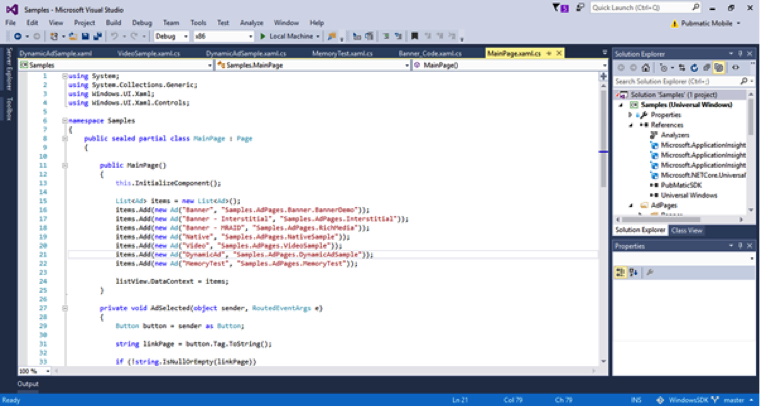This screenshot has width=760, height=407.
Task: Open the Toolbox side tab
Action: point(9,109)
